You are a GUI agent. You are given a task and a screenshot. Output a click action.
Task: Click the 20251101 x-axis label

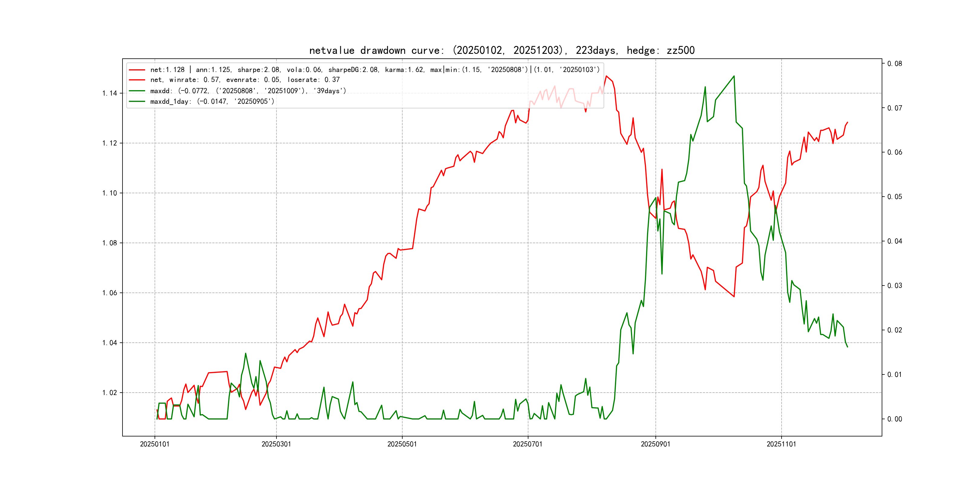pos(781,444)
